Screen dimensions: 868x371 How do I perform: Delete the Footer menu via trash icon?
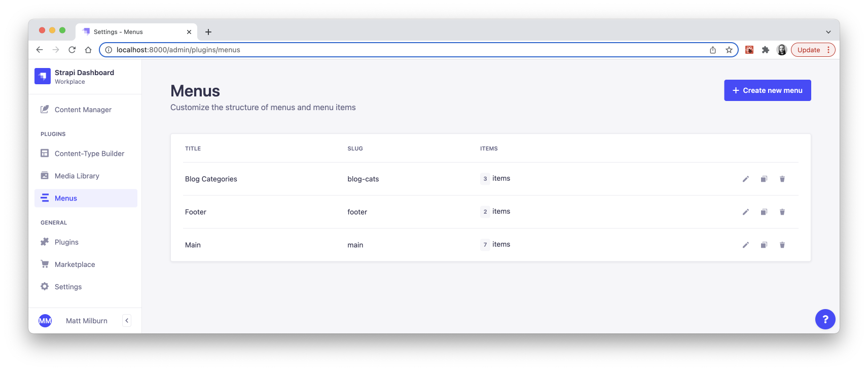[x=782, y=212]
